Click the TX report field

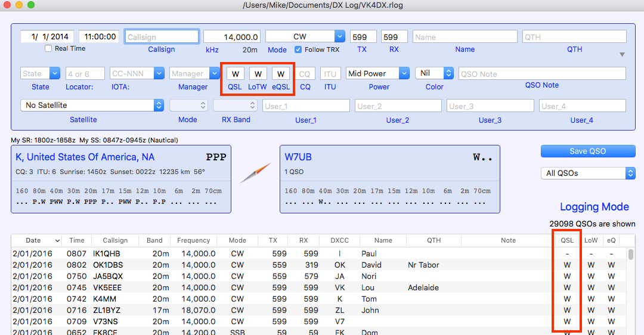pyautogui.click(x=363, y=37)
